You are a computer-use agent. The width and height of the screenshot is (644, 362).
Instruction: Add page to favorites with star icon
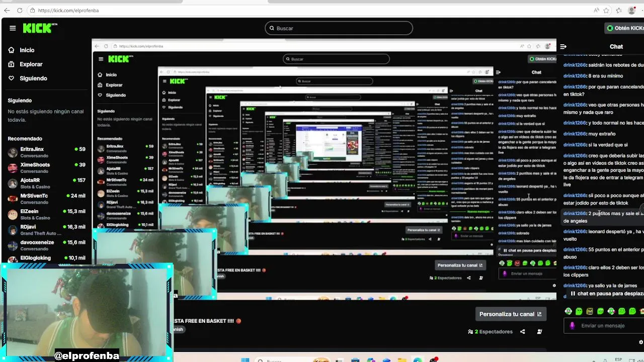tap(607, 10)
